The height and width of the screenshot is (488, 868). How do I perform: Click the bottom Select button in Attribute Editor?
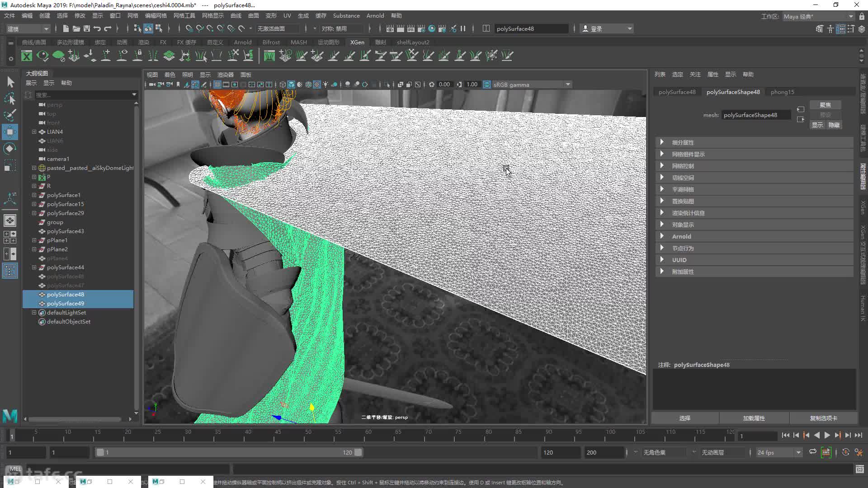[685, 418]
